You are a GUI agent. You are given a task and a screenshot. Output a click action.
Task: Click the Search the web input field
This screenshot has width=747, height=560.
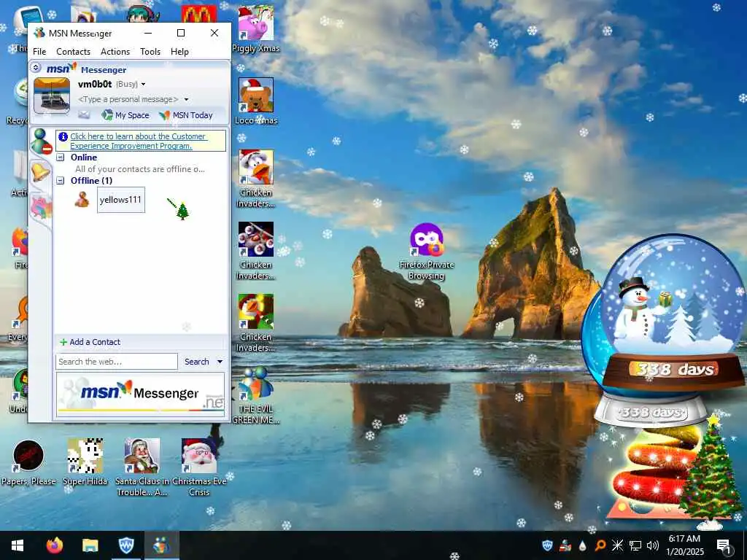tap(117, 362)
